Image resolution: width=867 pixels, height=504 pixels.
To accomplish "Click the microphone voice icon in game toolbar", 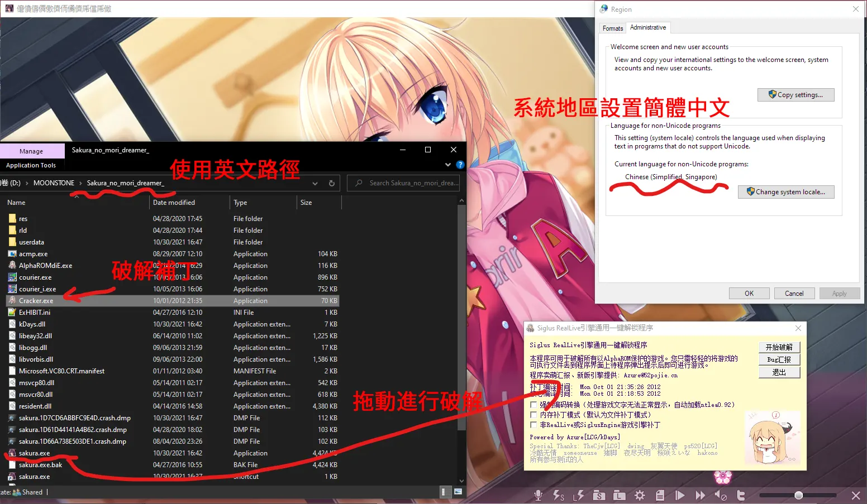I will click(539, 495).
